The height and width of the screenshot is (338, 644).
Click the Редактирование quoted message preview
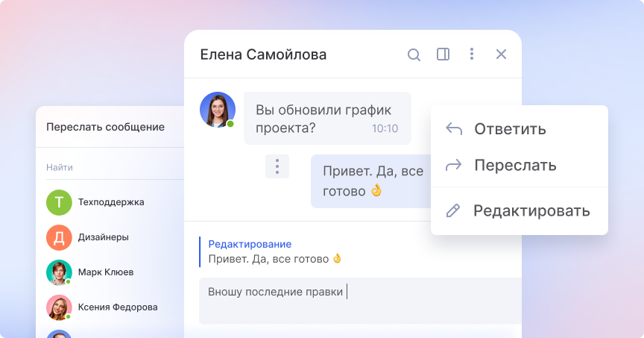(276, 251)
